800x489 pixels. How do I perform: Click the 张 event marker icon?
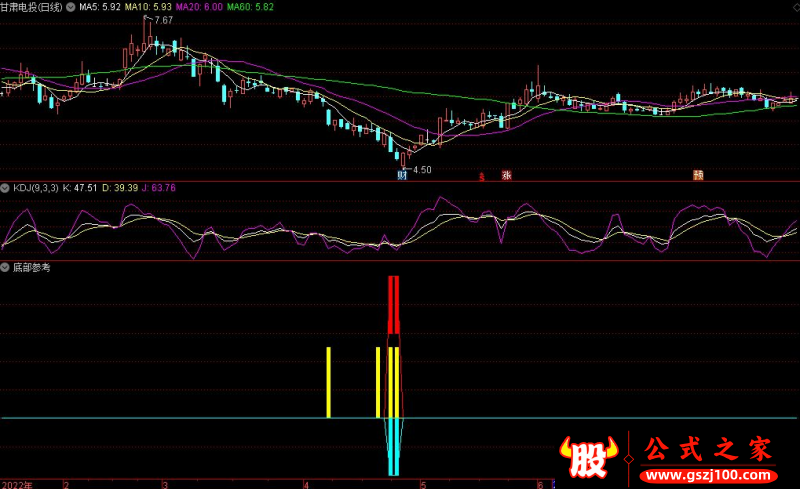(506, 176)
